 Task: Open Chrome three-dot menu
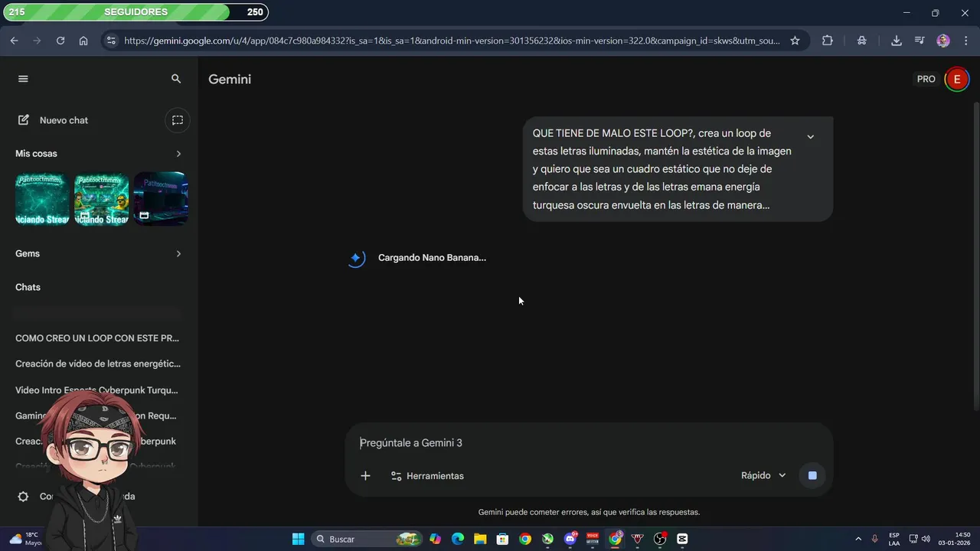[965, 41]
